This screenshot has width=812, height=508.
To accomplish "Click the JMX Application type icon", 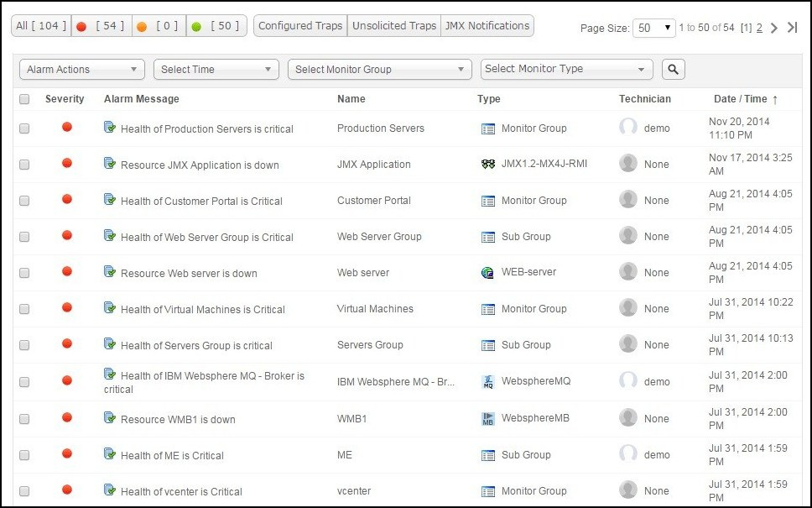I will coord(488,165).
